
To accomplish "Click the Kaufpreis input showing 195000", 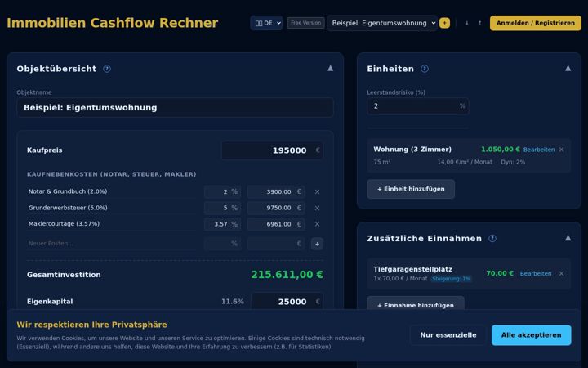I will 272,150.
